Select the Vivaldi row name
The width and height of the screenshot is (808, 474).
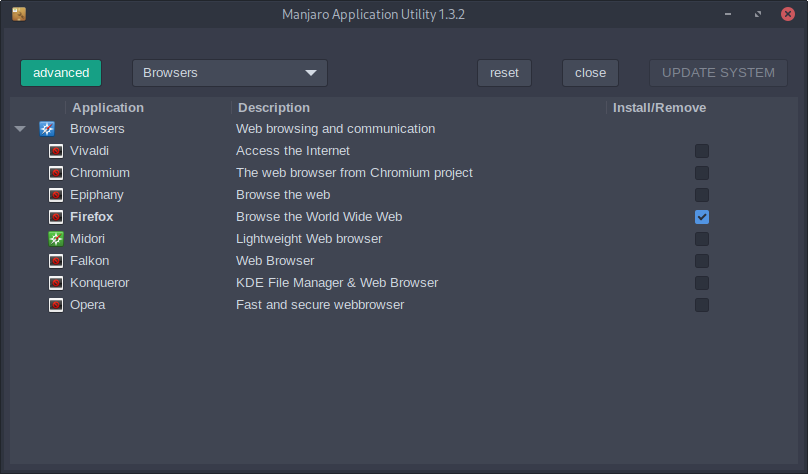pos(89,151)
